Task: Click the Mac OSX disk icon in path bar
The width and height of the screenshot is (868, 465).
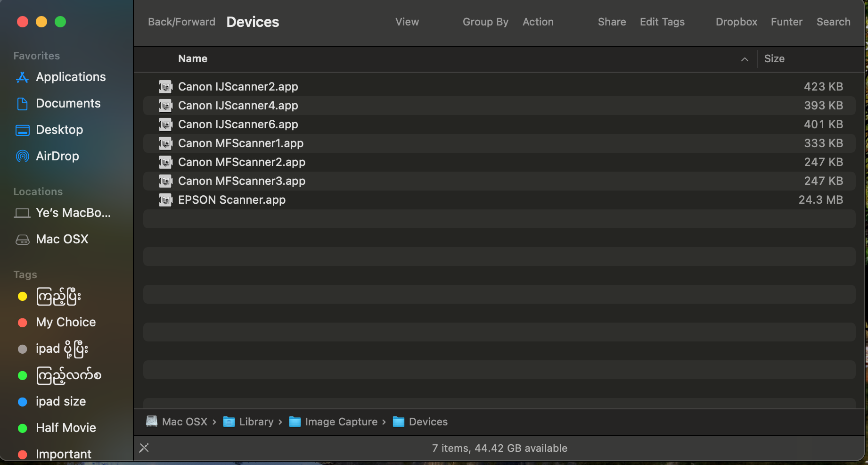Action: click(x=152, y=422)
